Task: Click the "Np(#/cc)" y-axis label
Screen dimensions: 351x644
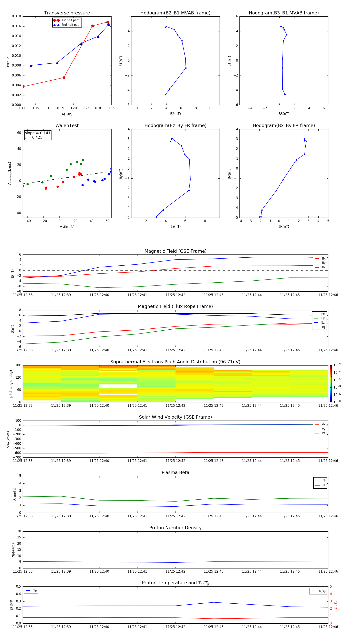Action: (x=13, y=550)
